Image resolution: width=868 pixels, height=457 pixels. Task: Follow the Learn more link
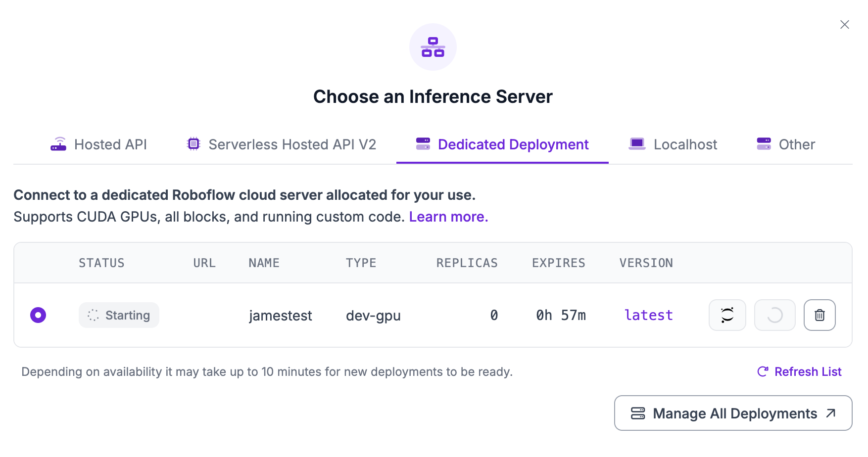tap(448, 217)
